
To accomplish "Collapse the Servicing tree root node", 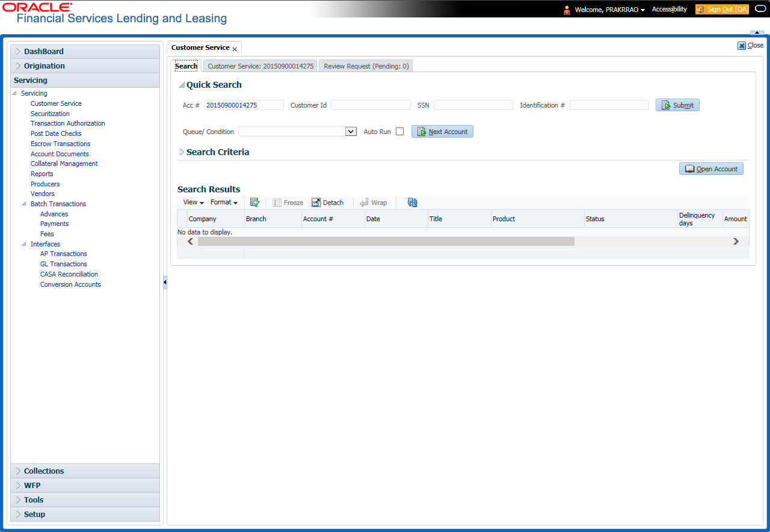I will pyautogui.click(x=15, y=93).
